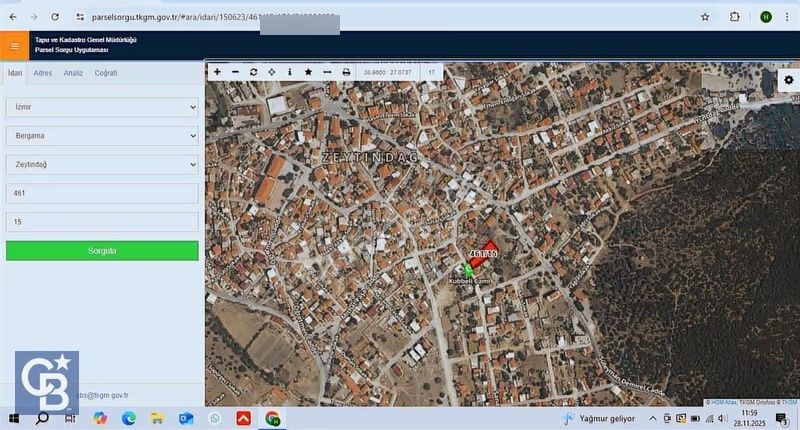Screen dimensions: 800x430
Task: Click the green Sorgula button
Action: click(102, 250)
